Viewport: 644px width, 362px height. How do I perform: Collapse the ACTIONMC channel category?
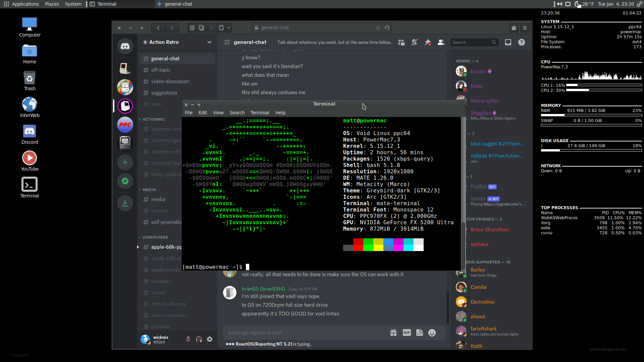(x=153, y=119)
